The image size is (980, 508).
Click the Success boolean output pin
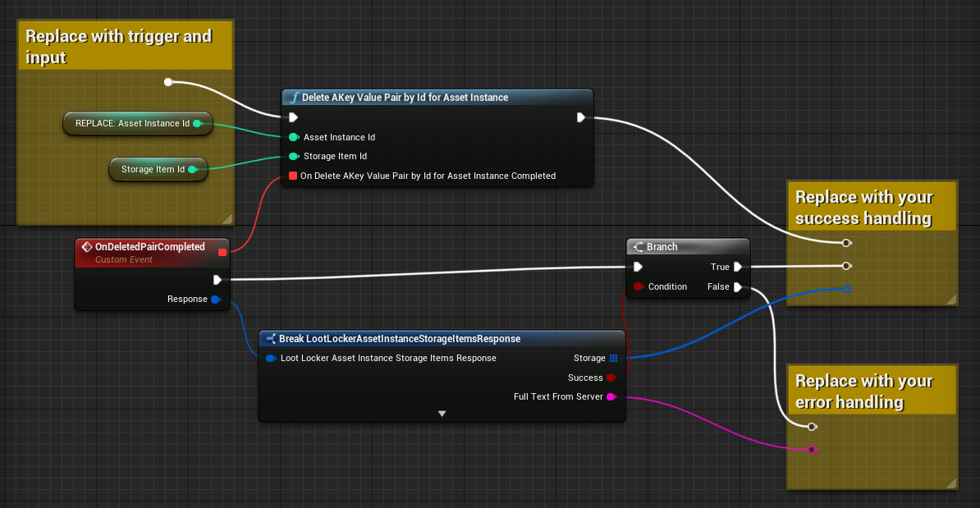tap(611, 378)
